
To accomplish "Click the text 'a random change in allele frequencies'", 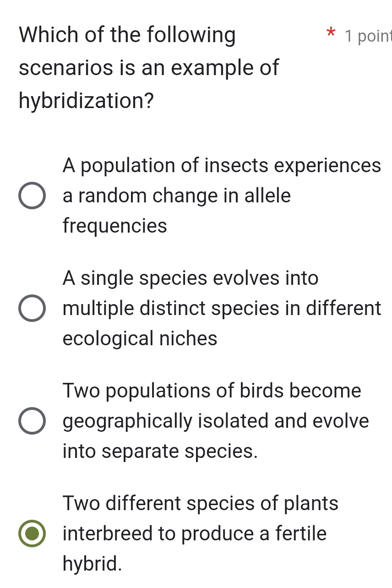I will (177, 196).
